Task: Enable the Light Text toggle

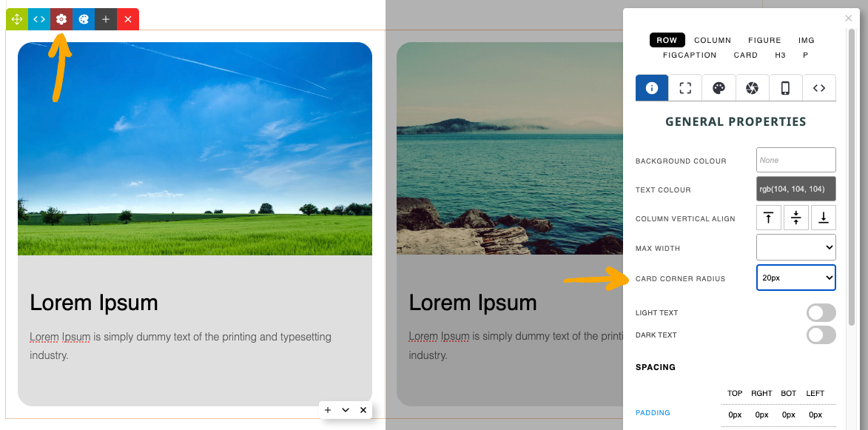Action: [x=821, y=313]
